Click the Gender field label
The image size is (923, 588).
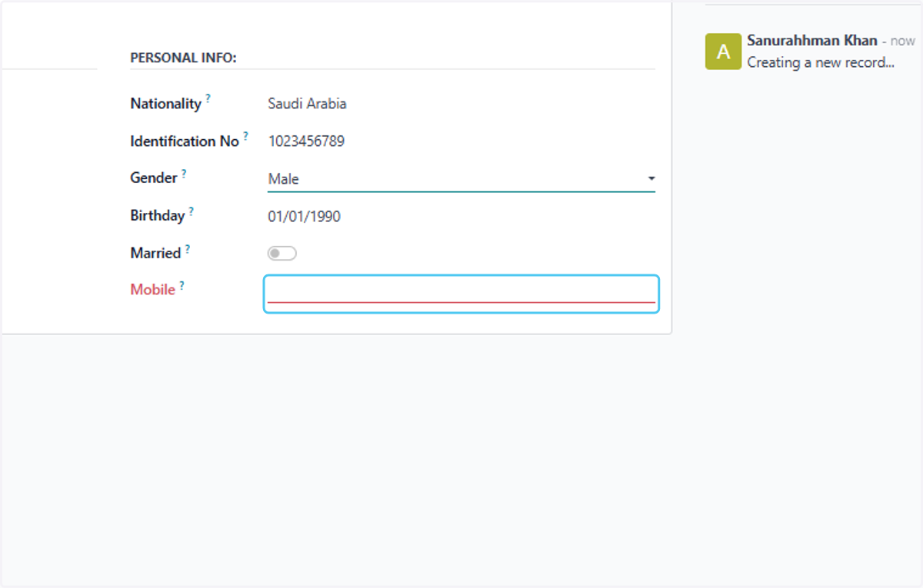tap(154, 178)
